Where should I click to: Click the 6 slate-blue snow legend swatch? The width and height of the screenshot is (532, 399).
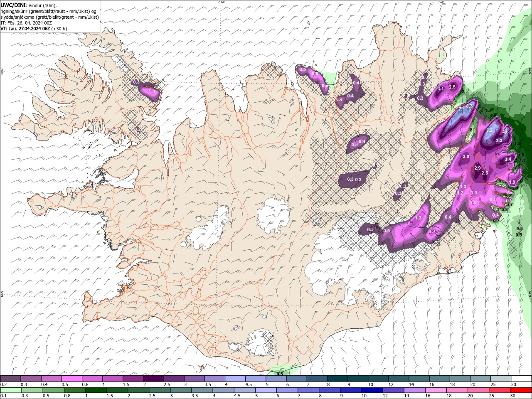(296, 379)
